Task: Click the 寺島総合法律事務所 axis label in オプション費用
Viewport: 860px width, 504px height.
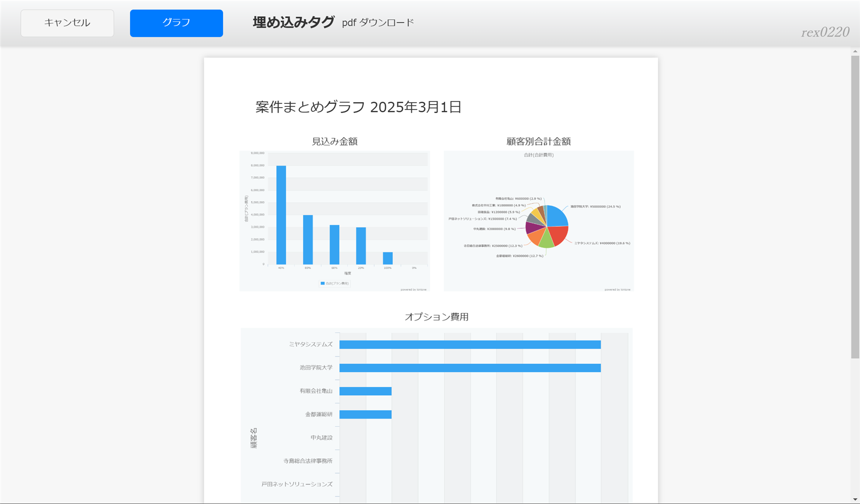Action: point(308,461)
